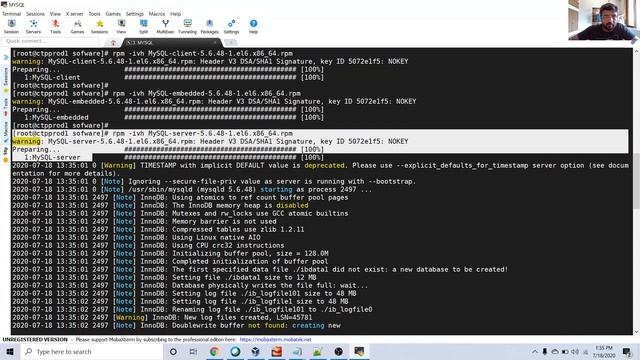Click the 'New log files created, LSN=45781' line

(162, 318)
